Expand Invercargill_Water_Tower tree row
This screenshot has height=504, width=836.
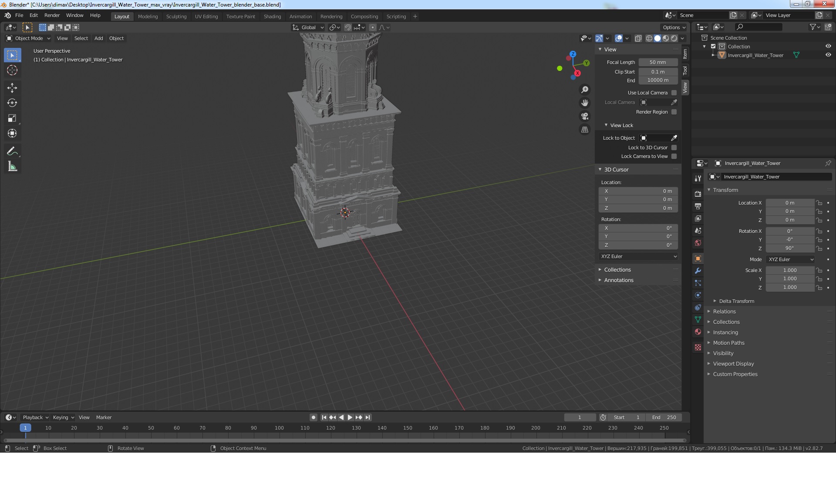713,55
